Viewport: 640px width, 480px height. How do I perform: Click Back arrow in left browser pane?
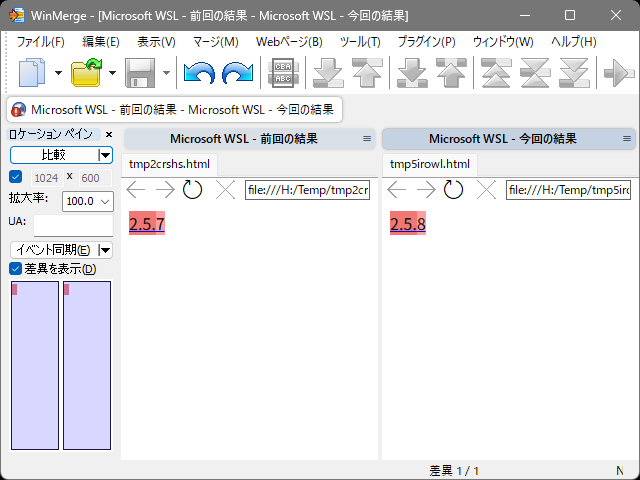pos(136,190)
